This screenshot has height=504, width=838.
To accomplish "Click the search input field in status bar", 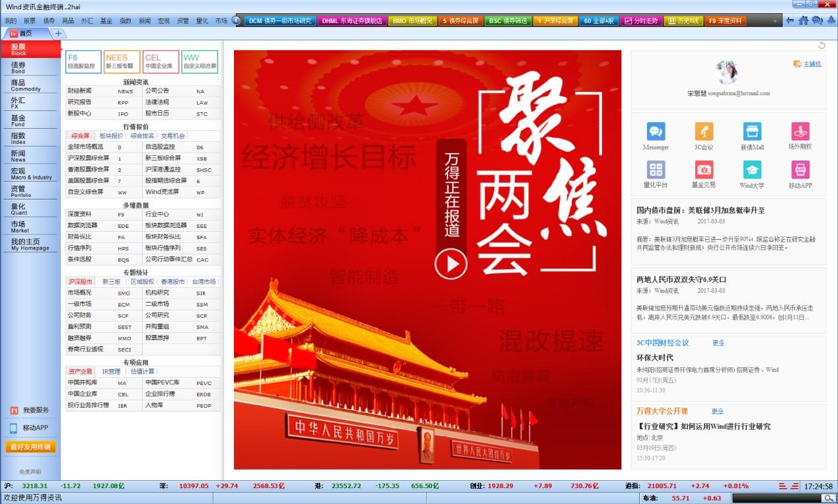I will tap(777, 499).
